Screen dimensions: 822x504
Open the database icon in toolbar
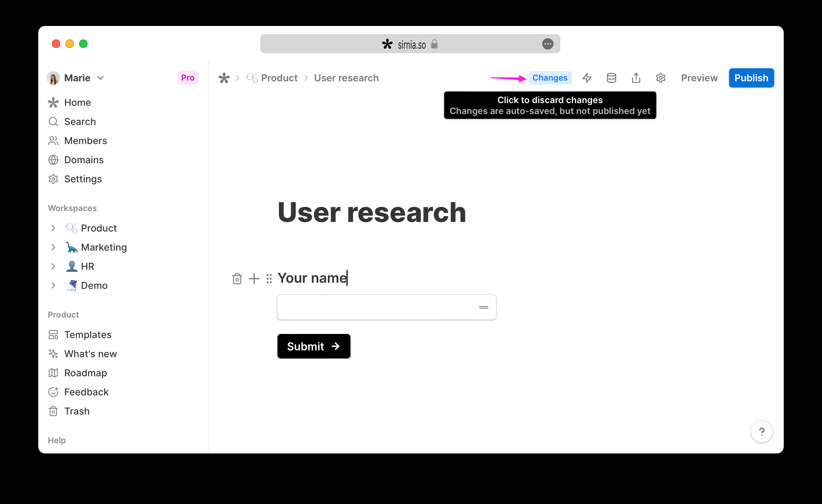(611, 78)
